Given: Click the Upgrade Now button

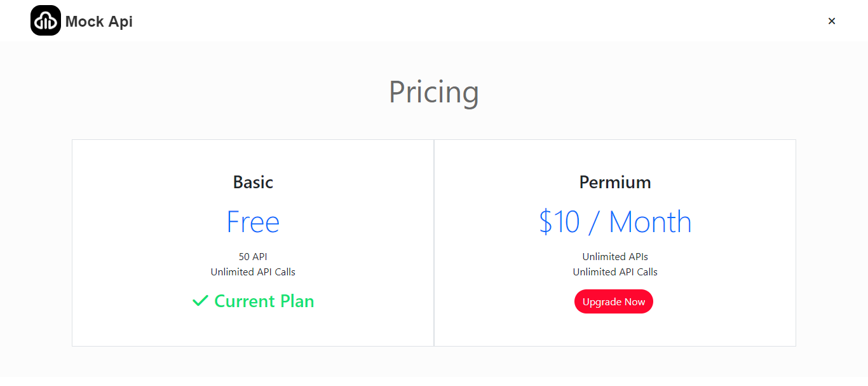Looking at the screenshot, I should (614, 301).
